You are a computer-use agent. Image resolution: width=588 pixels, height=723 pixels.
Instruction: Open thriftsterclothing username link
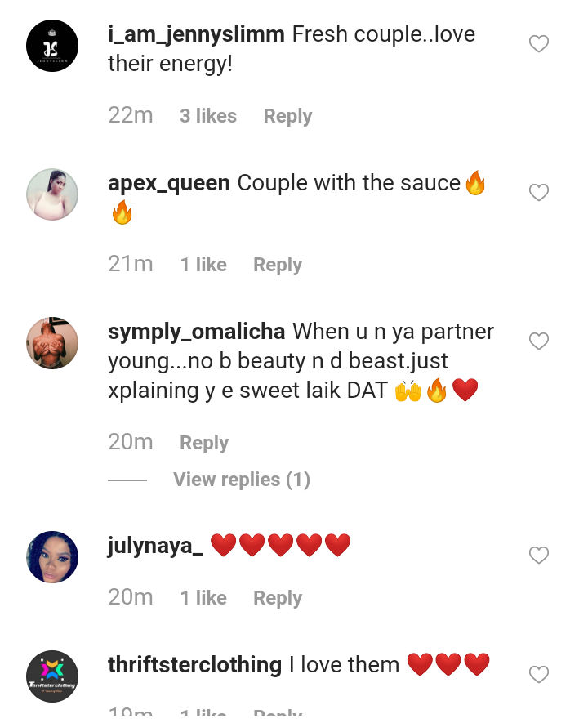coord(194,665)
